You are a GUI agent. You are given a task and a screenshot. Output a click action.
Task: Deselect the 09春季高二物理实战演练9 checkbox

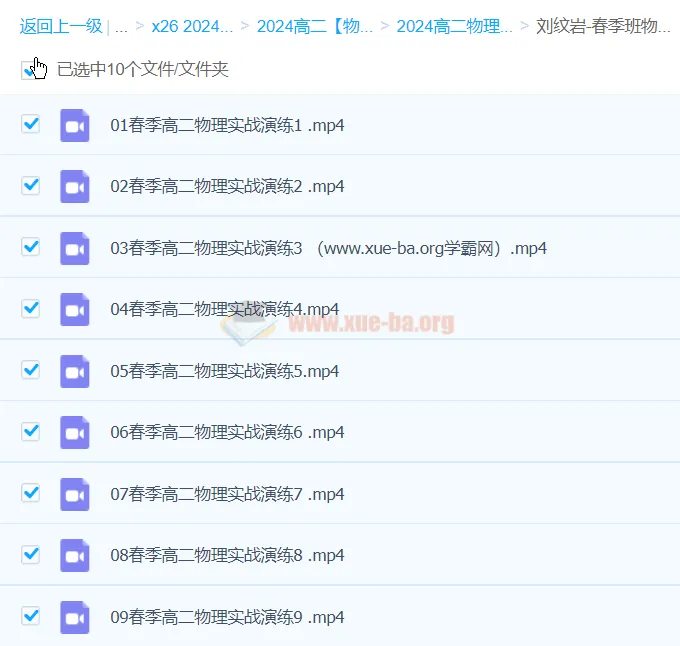(31, 616)
